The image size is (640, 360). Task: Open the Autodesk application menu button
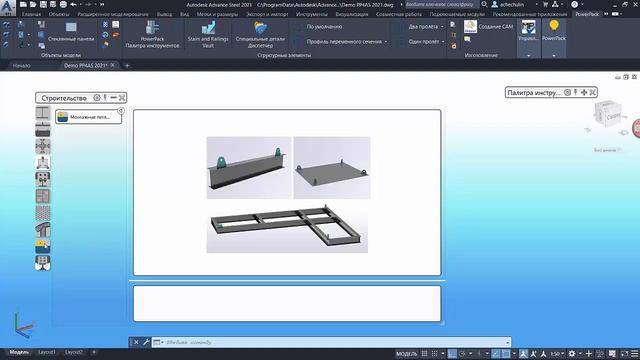(8, 7)
